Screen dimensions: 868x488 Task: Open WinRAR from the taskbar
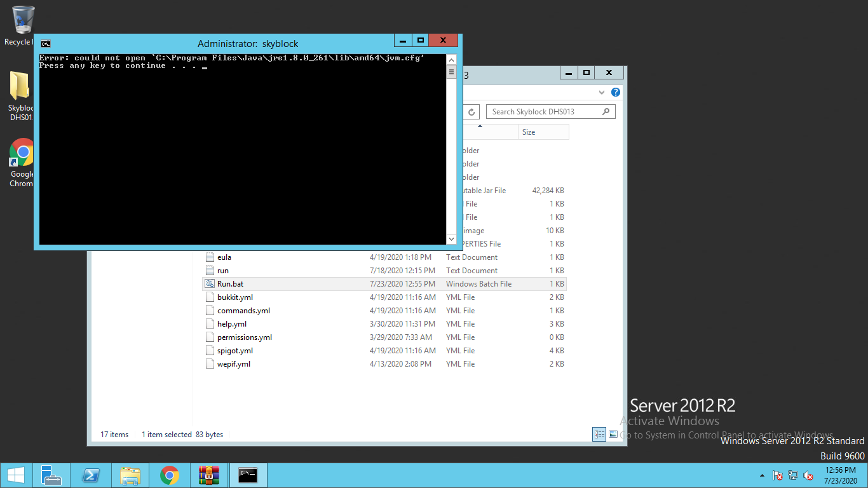coord(208,475)
